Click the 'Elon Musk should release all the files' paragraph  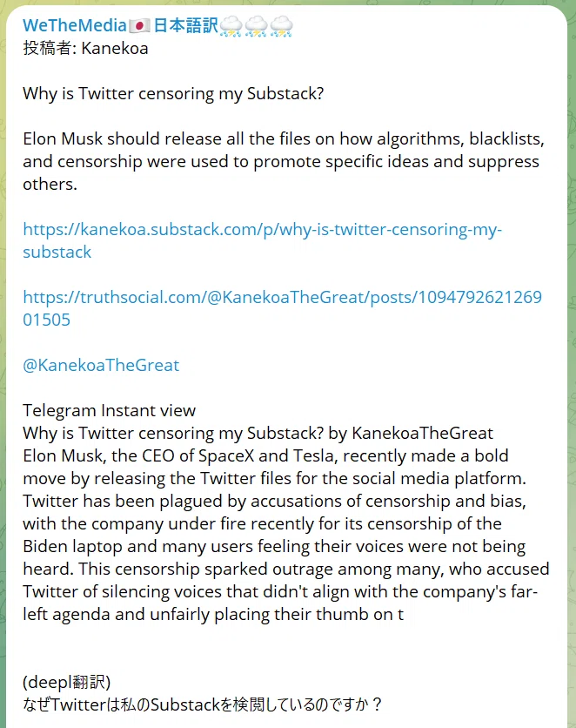[x=284, y=162]
